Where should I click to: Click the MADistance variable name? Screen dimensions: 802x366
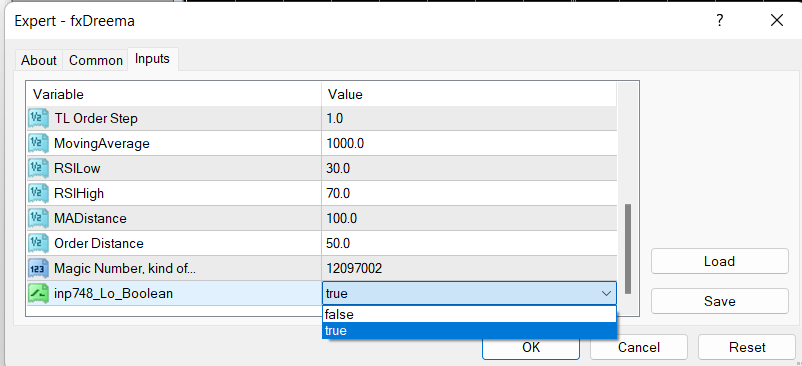[90, 218]
